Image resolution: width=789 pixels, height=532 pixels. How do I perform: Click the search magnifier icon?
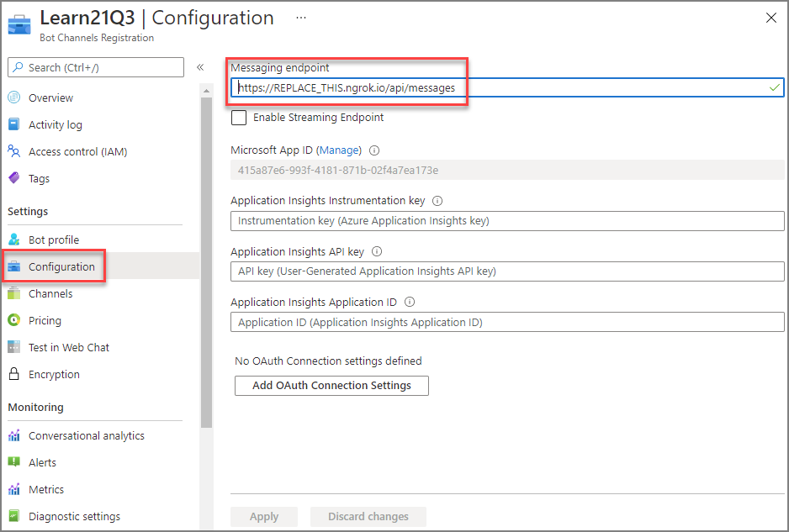click(x=19, y=67)
